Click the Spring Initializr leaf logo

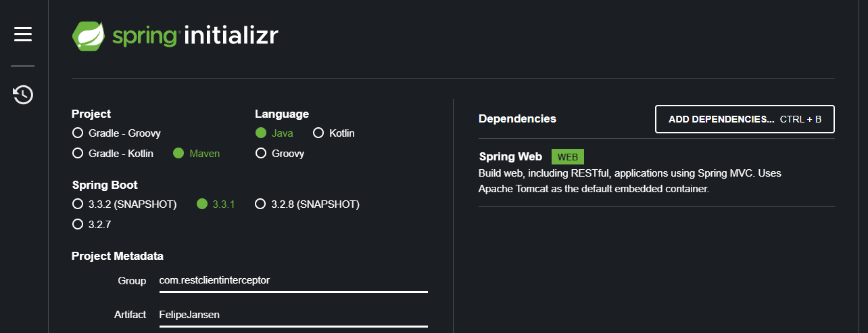(x=89, y=36)
